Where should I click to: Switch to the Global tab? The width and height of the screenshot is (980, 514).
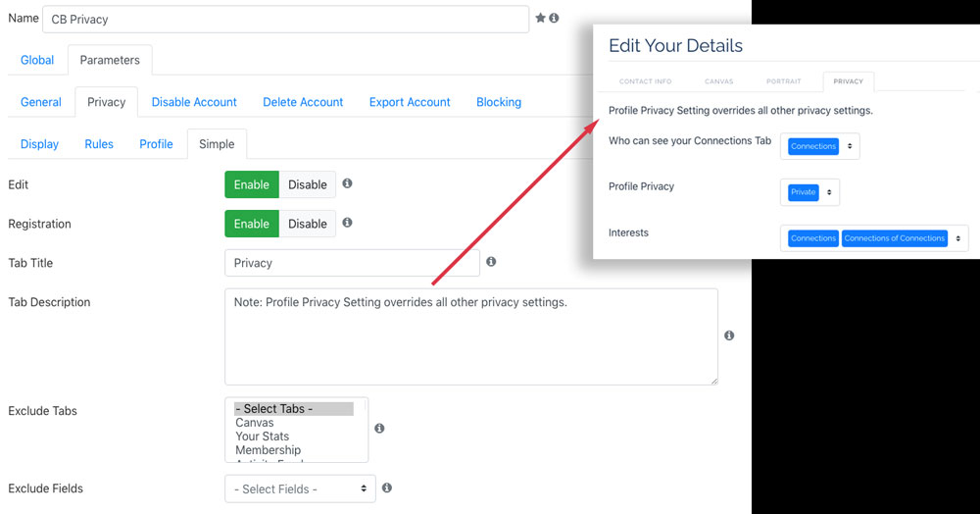click(37, 60)
